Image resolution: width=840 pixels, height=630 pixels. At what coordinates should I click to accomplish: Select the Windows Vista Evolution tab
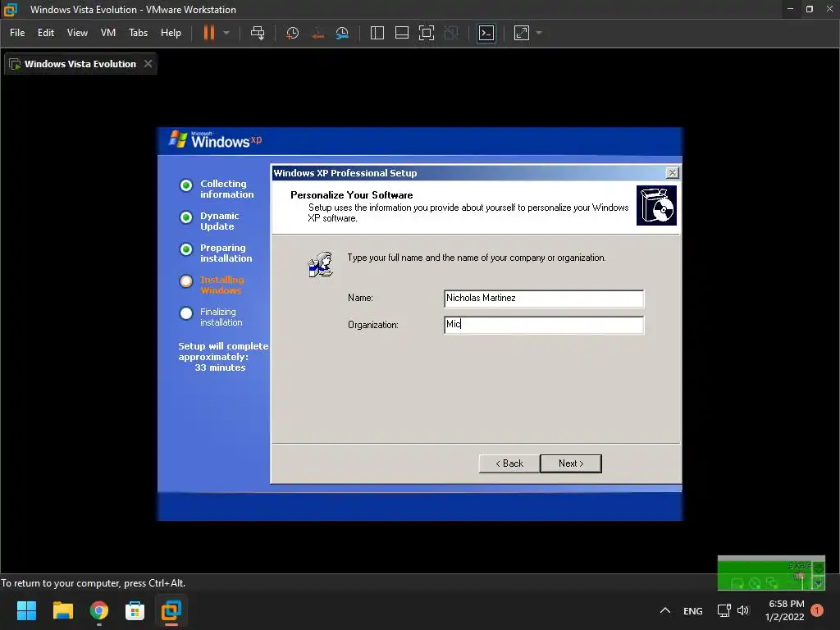pos(80,64)
